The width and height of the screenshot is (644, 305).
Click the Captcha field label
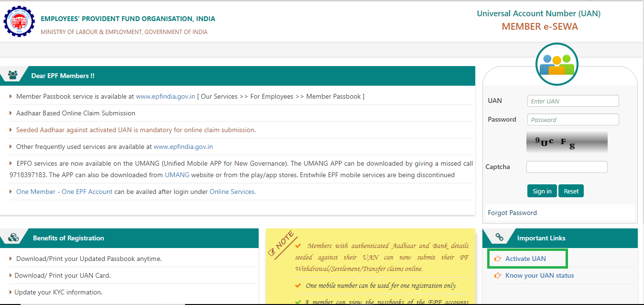(498, 167)
